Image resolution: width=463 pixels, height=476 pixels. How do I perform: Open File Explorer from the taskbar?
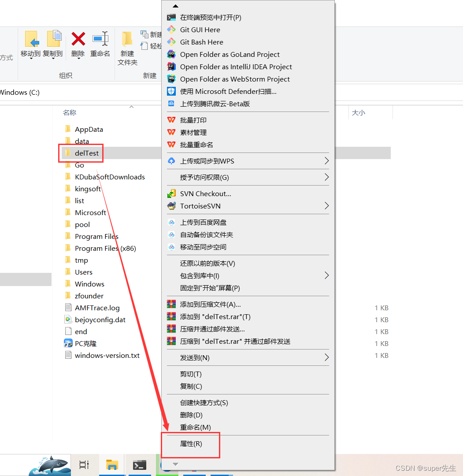pyautogui.click(x=112, y=465)
